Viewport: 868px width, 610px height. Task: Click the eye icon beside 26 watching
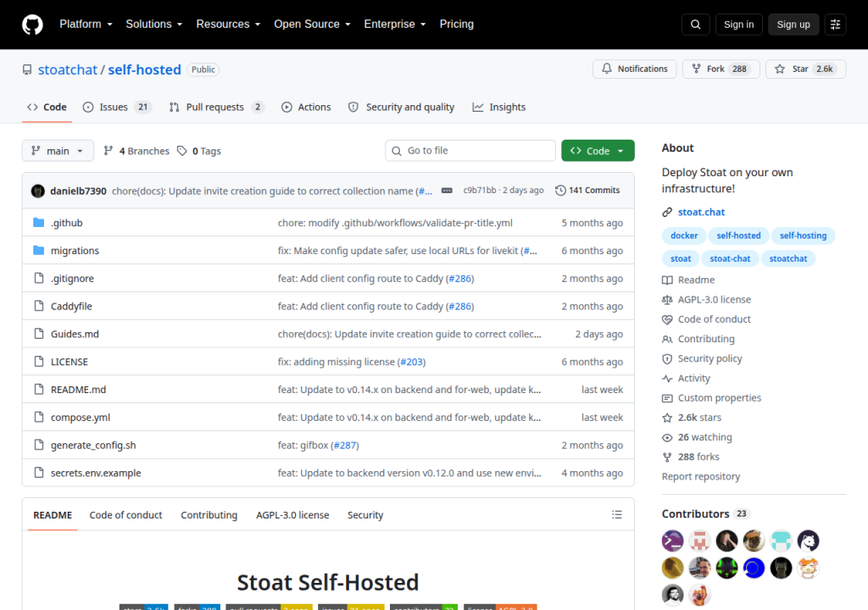click(x=667, y=437)
